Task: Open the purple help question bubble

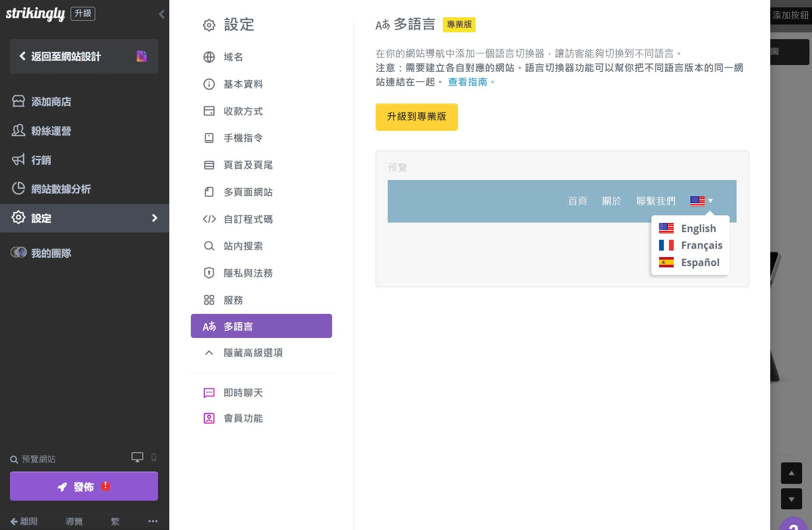Action: 793,525
